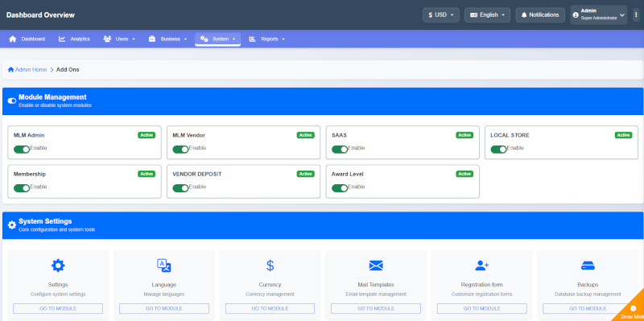Screen dimensions: 644x321
Task: Click the Active badge on VENDOR DEPOSIT
Action: [306, 174]
